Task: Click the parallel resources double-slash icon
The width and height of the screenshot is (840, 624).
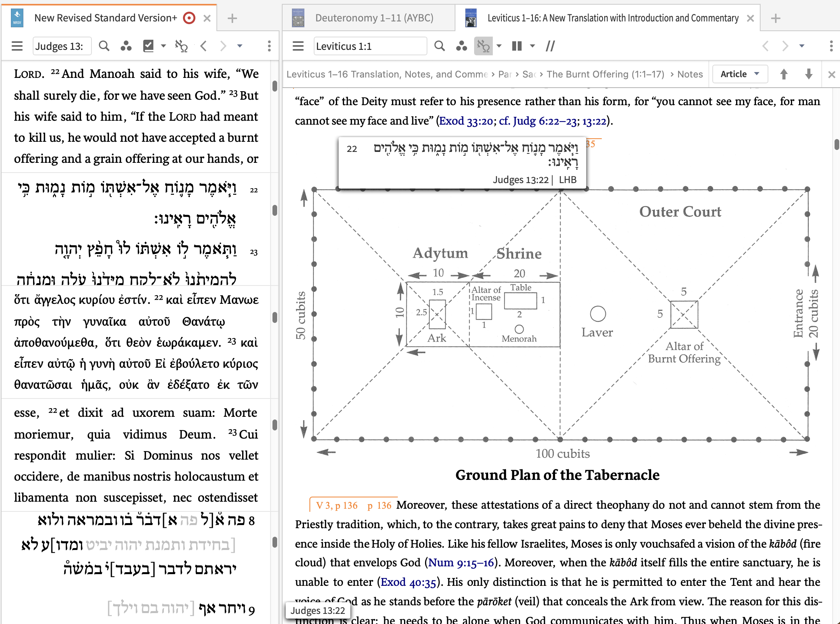Action: click(550, 46)
